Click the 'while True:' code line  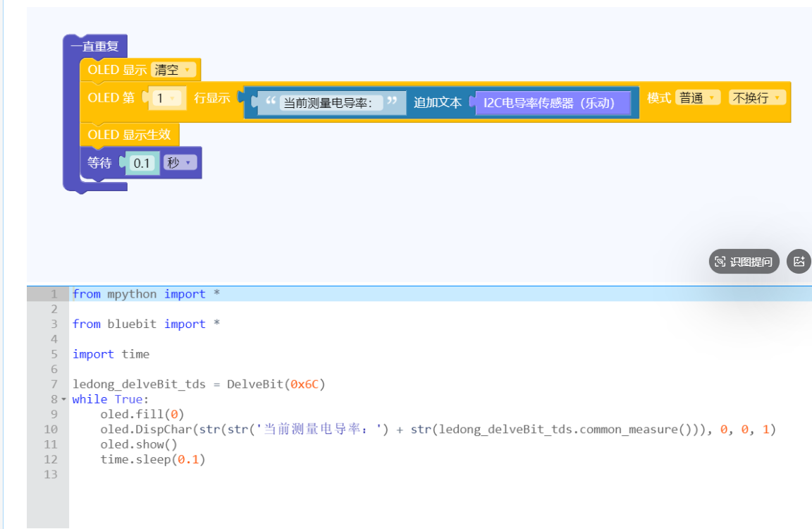point(110,399)
